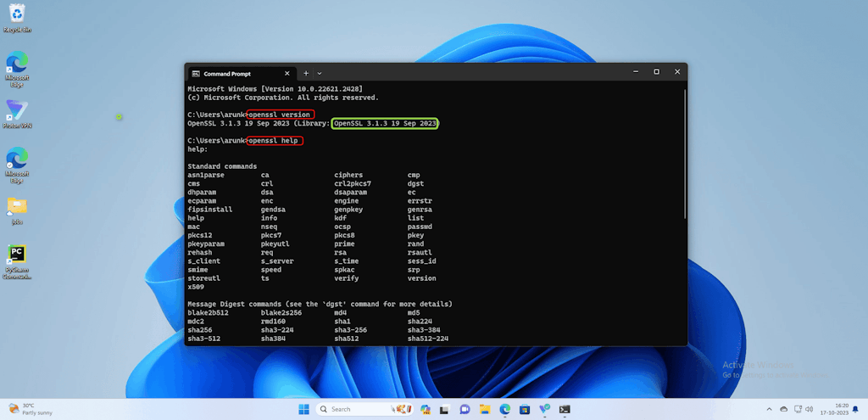Click the 'openssl version' command text
The image size is (868, 420).
(x=280, y=115)
